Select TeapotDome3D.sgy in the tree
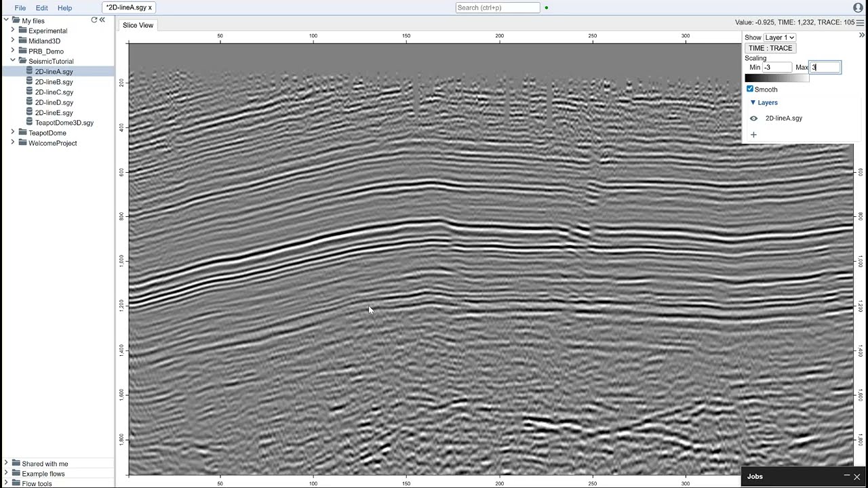868x488 pixels. 64,123
